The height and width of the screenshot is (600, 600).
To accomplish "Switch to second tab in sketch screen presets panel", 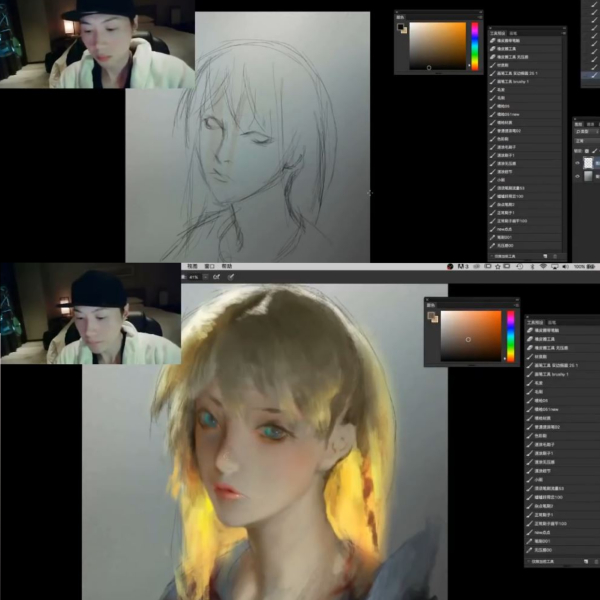I will pyautogui.click(x=514, y=33).
